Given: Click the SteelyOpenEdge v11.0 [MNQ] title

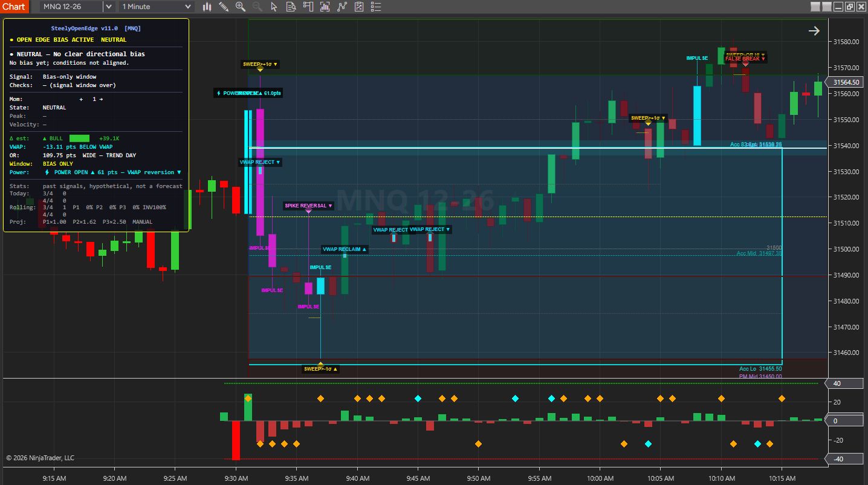Looking at the screenshot, I should point(96,28).
